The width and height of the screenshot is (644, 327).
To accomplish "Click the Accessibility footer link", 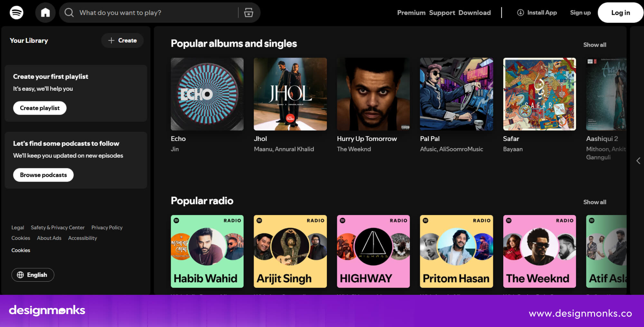I will click(x=82, y=238).
